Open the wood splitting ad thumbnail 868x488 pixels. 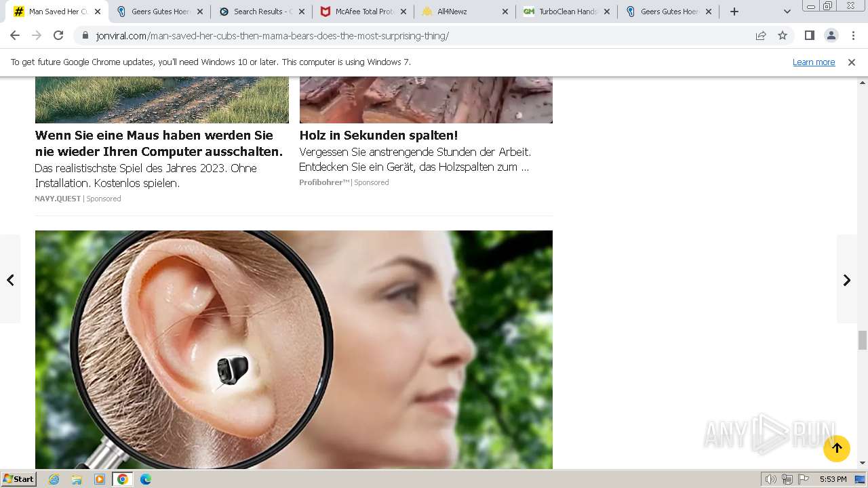coord(426,100)
